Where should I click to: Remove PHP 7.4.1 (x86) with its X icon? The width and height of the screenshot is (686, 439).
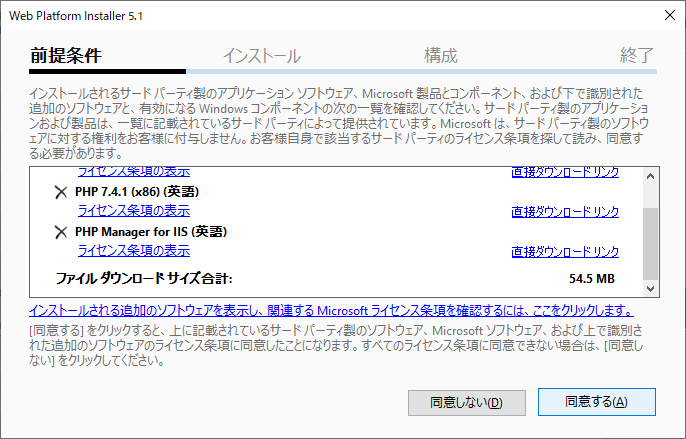pyautogui.click(x=61, y=192)
